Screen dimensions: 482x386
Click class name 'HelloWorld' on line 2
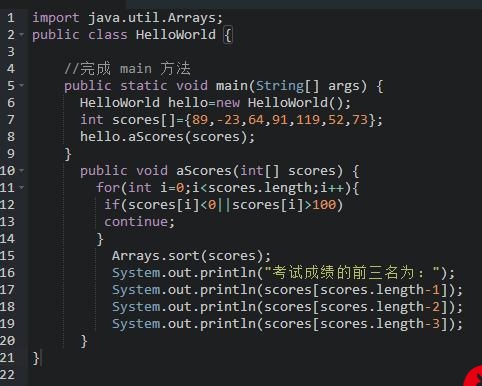pyautogui.click(x=176, y=35)
